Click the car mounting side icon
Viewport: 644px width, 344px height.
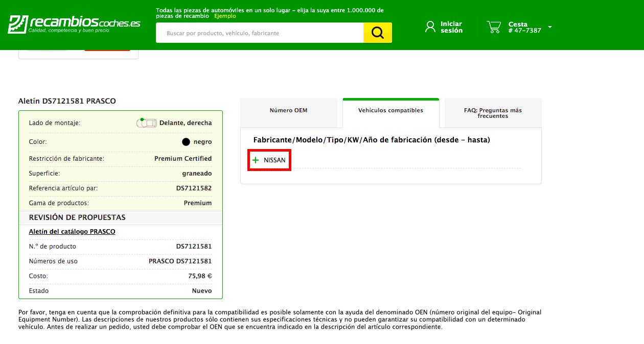point(147,122)
